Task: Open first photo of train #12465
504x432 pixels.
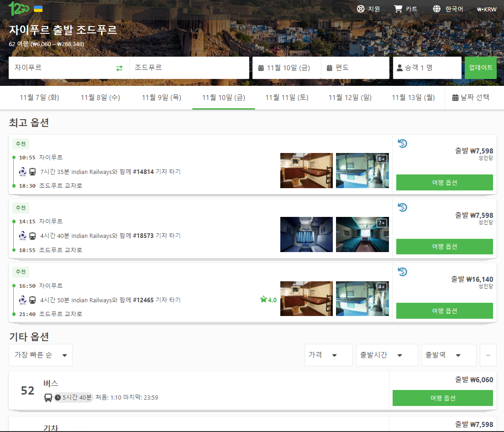Action: [306, 299]
